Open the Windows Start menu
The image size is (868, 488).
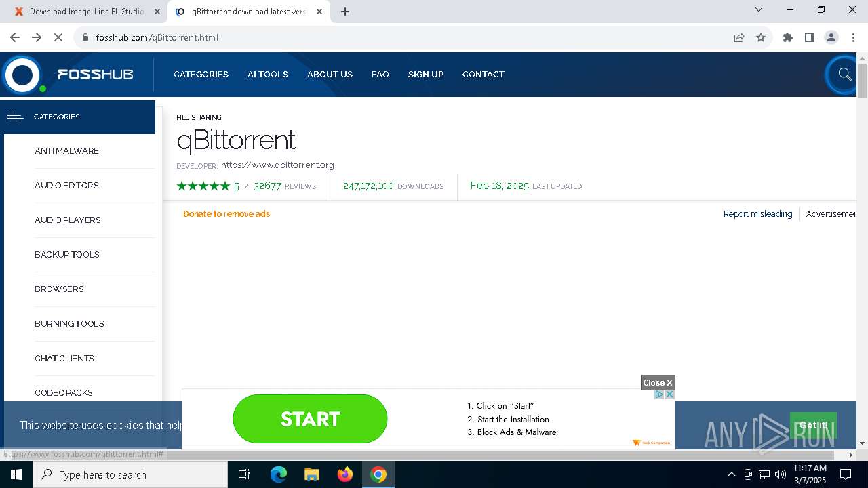(x=16, y=474)
